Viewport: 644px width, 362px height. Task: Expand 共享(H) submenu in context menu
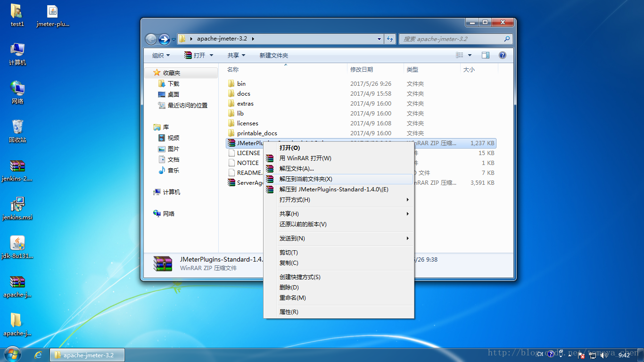[x=339, y=214]
